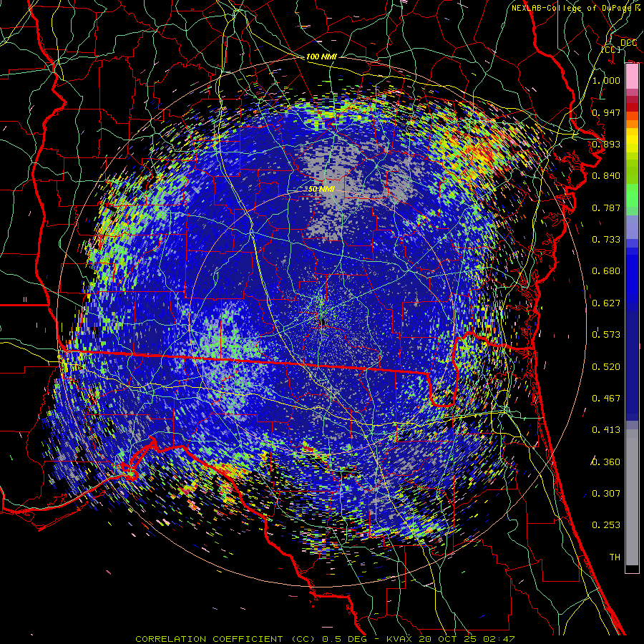Pick the bright green color bar segment

632,195
